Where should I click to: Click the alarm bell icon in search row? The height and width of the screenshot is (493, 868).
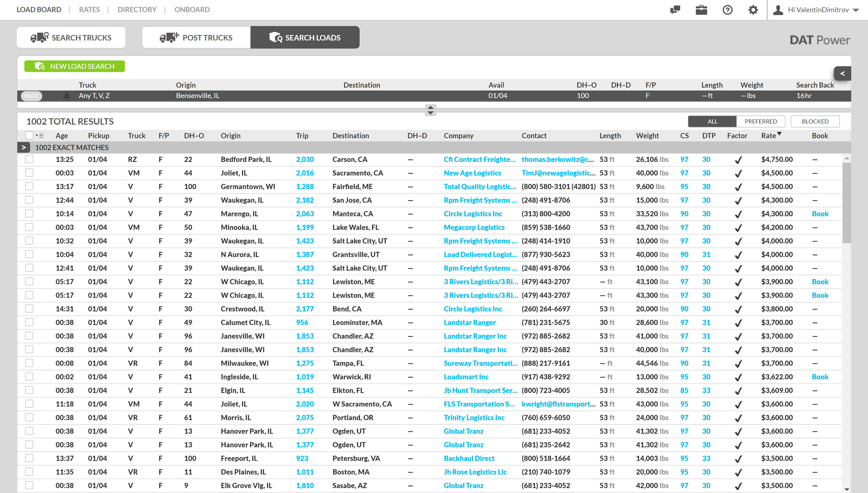[x=67, y=96]
